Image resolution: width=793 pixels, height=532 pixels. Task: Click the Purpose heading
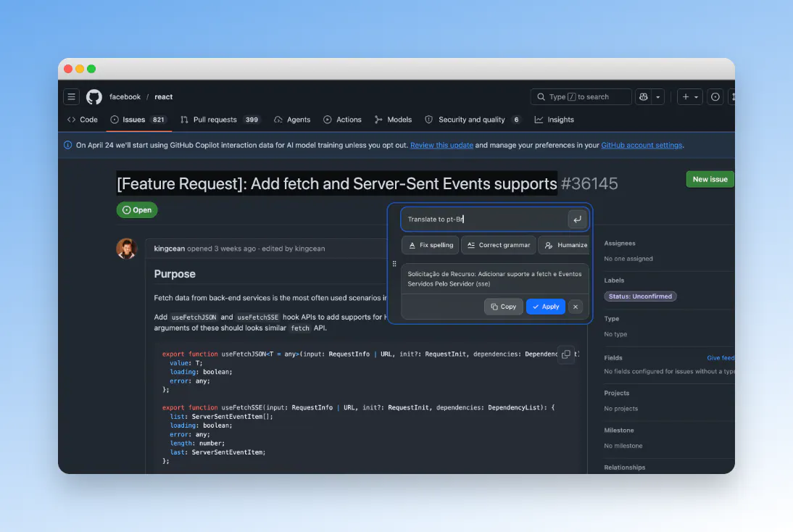click(x=175, y=273)
